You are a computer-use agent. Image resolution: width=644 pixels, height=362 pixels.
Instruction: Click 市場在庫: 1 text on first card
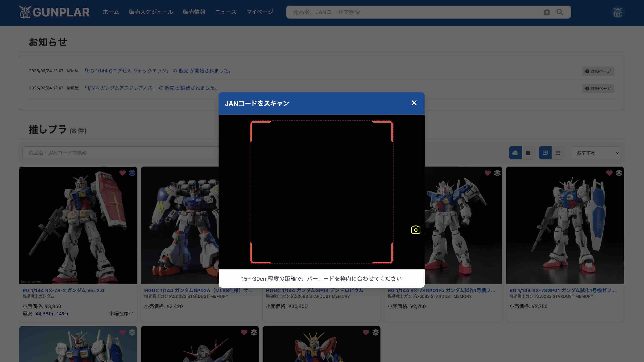(x=122, y=314)
